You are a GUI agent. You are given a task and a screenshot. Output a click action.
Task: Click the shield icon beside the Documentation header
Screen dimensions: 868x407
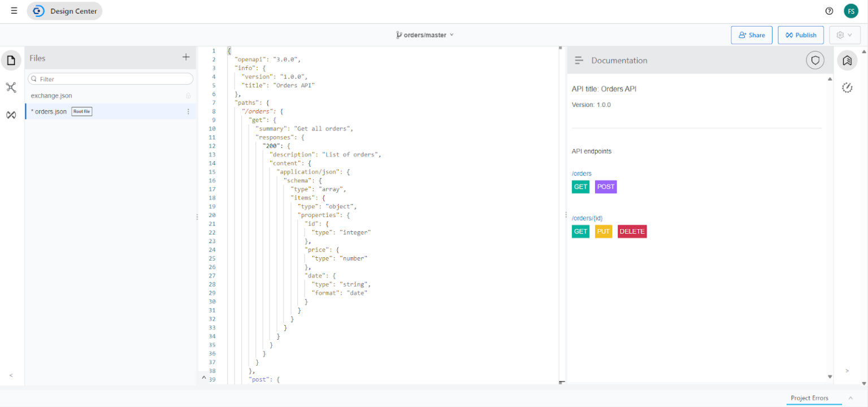coord(814,60)
